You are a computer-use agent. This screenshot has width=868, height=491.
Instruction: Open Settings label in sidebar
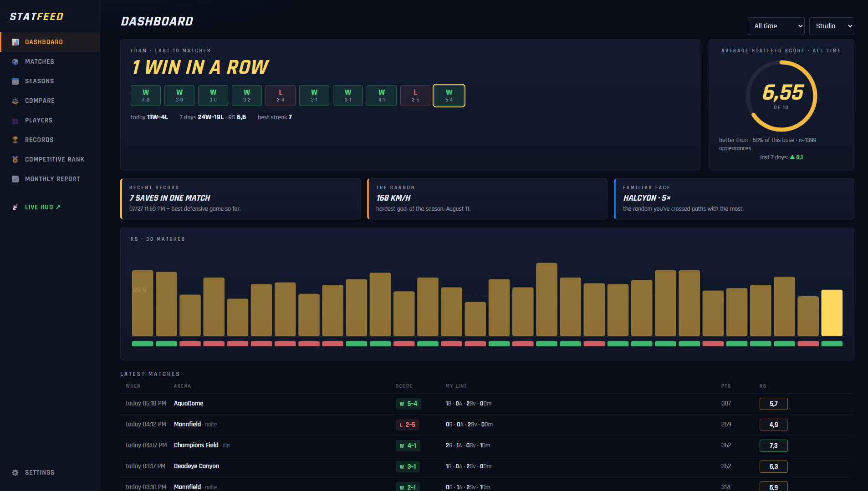(40, 473)
